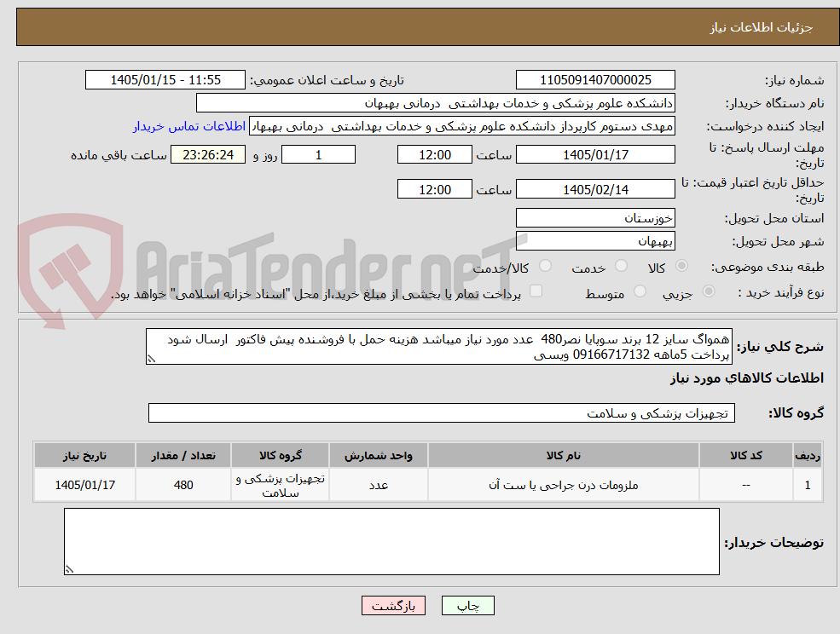Click the description textarea resize handle
The height and width of the screenshot is (634, 840).
point(151,359)
